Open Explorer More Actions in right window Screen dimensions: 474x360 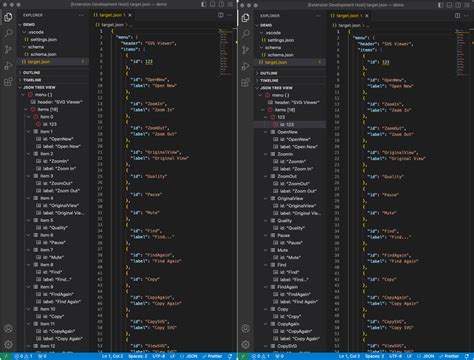click(318, 16)
